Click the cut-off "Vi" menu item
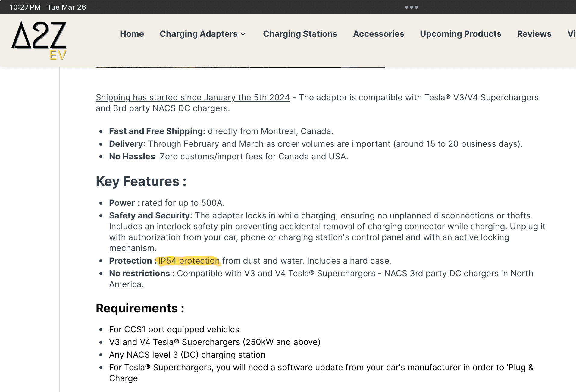576x392 pixels. [571, 34]
